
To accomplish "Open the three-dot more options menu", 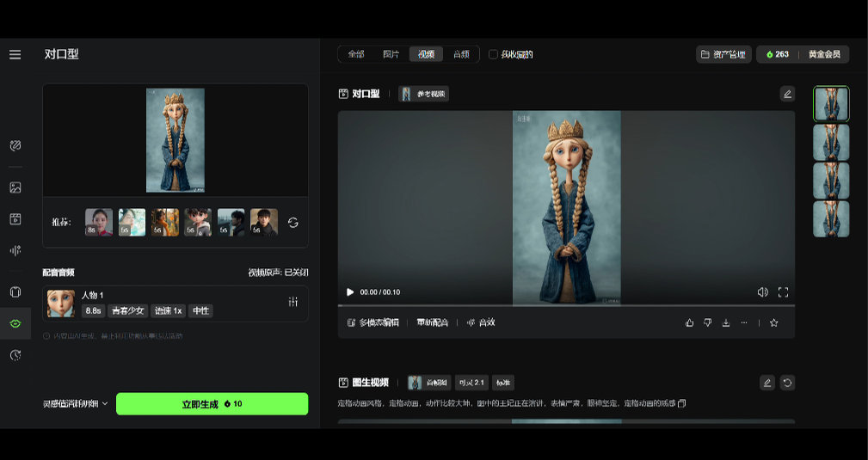I will pyautogui.click(x=744, y=323).
